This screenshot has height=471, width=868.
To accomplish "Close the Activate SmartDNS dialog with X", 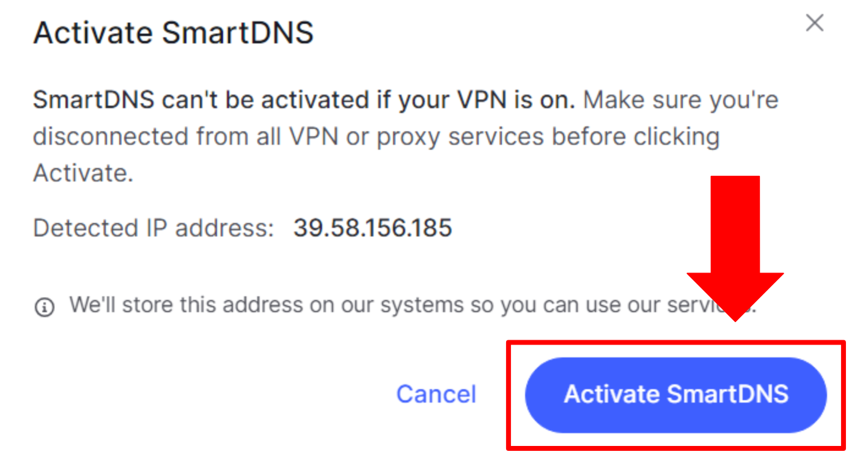I will coord(814,23).
